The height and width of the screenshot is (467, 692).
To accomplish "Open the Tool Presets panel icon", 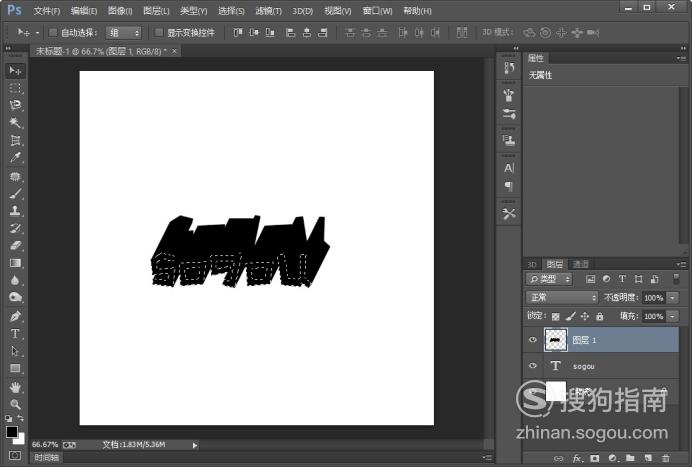I will pyautogui.click(x=509, y=214).
